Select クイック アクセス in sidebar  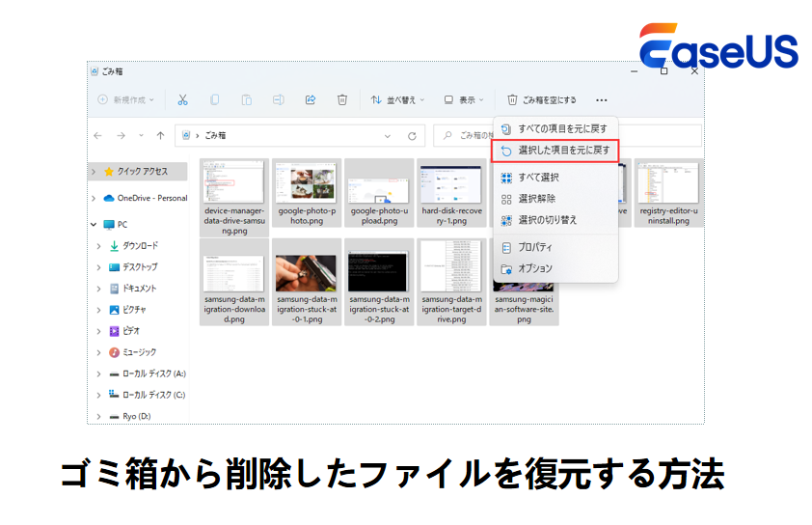141,171
